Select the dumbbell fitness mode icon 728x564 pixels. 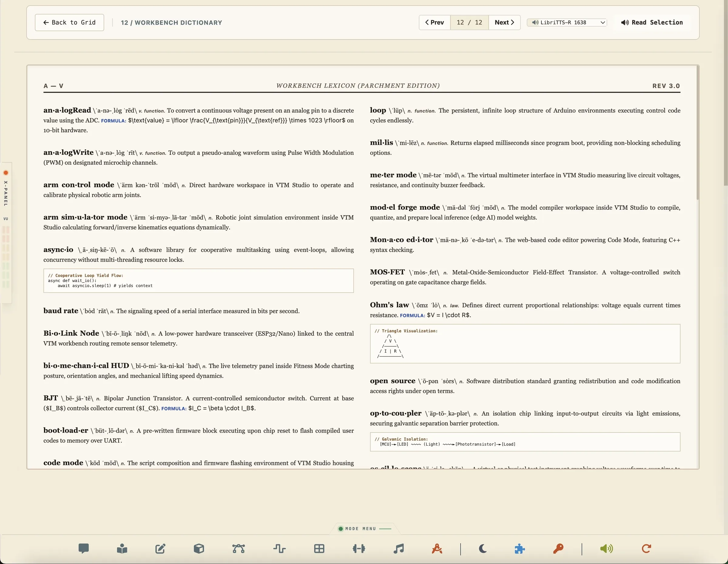coord(359,549)
